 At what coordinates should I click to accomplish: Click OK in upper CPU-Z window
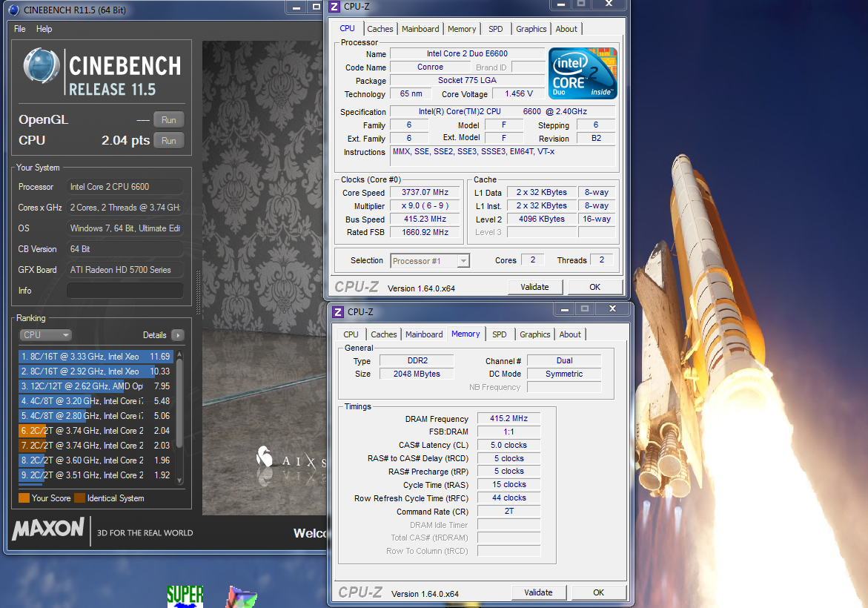point(594,287)
